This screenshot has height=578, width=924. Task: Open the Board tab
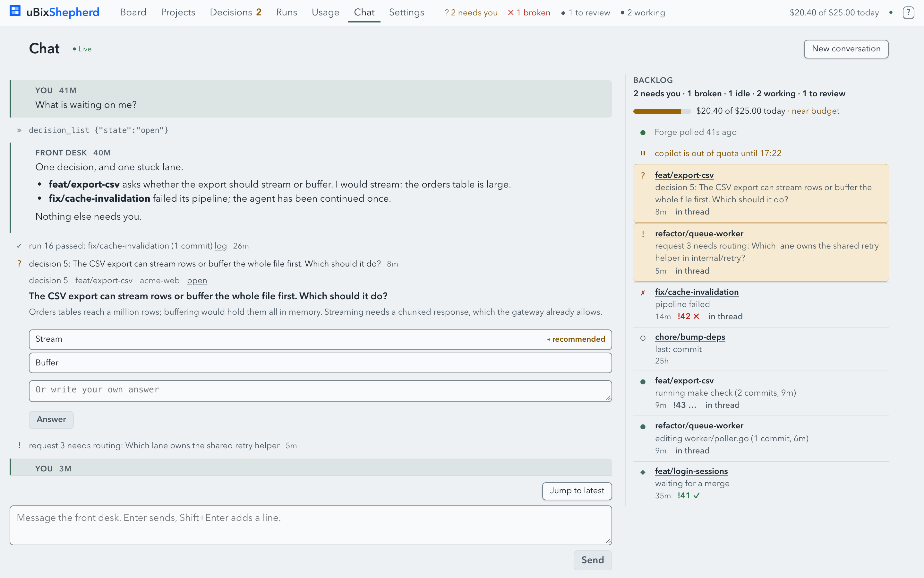133,12
